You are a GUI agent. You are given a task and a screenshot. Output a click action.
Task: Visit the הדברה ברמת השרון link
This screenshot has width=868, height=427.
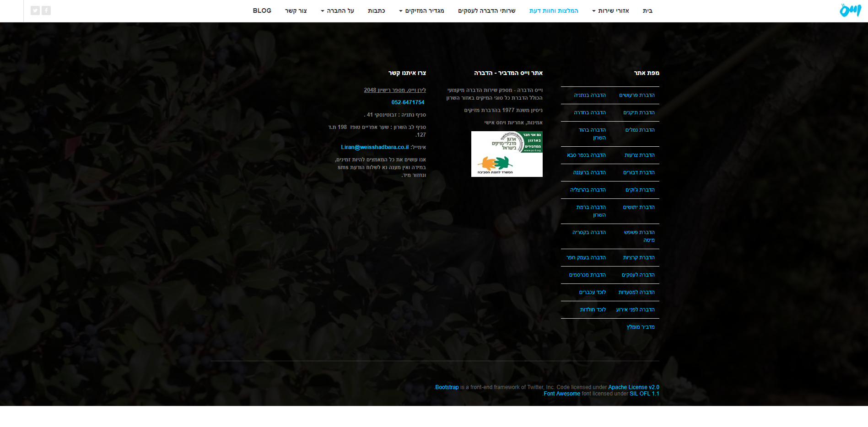click(x=591, y=211)
